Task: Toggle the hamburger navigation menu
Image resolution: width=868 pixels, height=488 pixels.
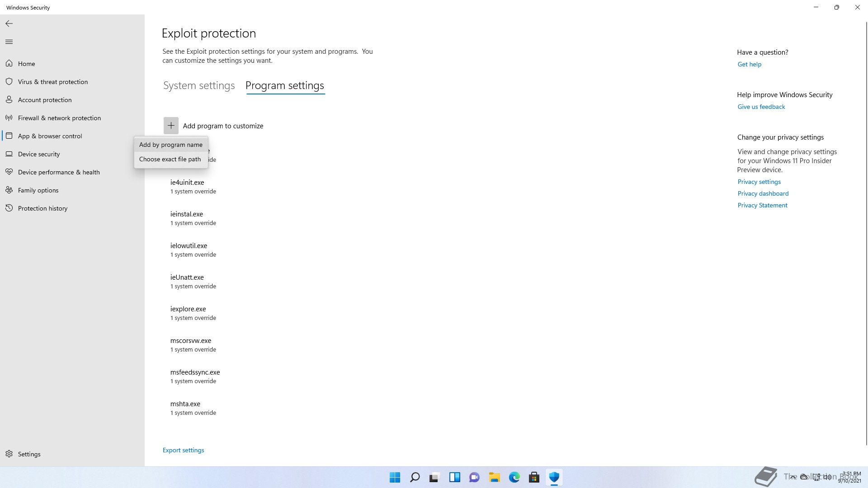Action: coord(9,42)
